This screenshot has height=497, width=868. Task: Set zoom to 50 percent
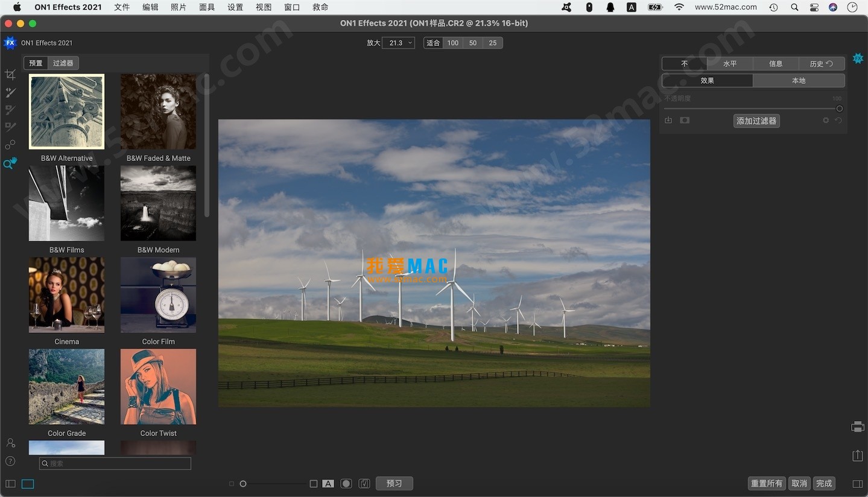click(x=473, y=43)
